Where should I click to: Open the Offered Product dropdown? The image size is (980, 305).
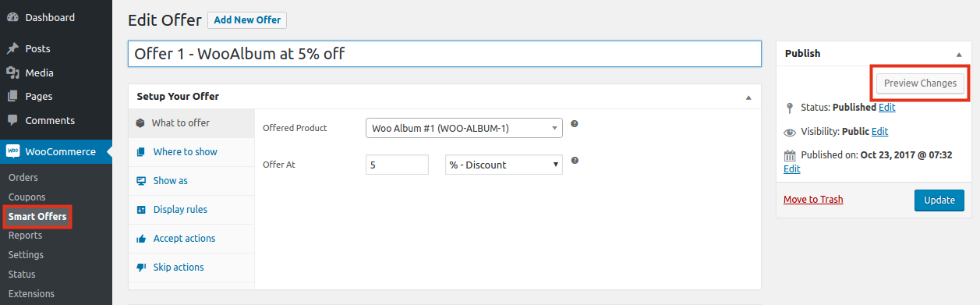click(464, 128)
